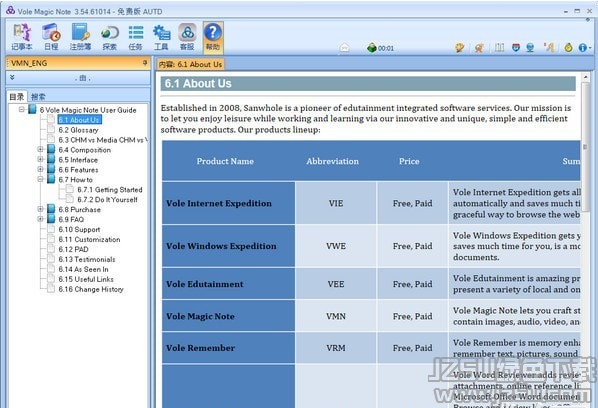Switch to the 搜索 search tab
The image size is (598, 408).
(x=38, y=97)
